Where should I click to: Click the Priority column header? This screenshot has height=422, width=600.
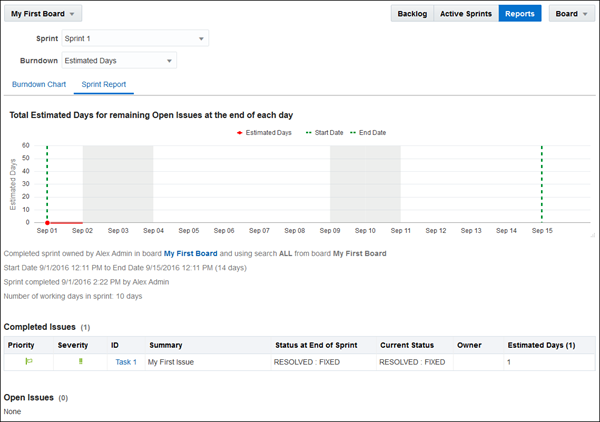point(21,345)
